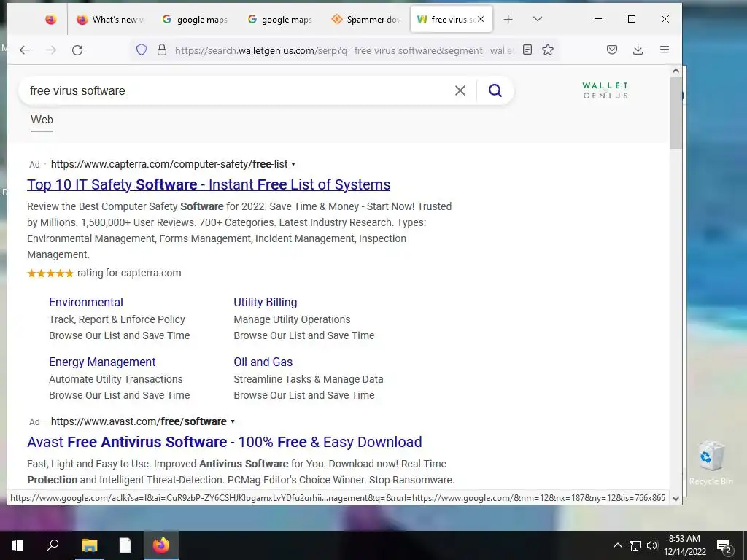The width and height of the screenshot is (747, 560).
Task: Open Avast Free Antivirus Software link
Action: tap(225, 442)
